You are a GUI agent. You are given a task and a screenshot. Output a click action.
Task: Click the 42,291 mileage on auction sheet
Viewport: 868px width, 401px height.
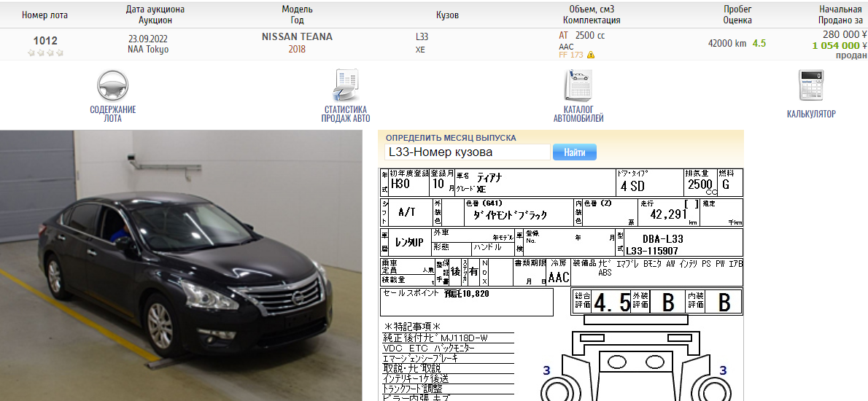tap(668, 214)
